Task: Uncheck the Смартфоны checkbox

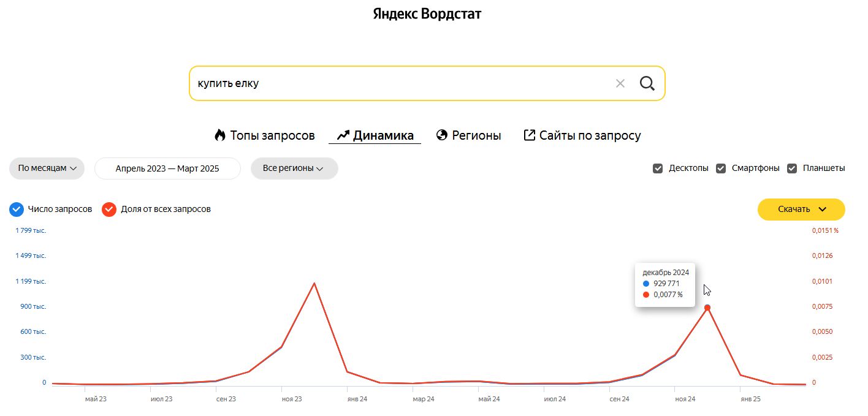Action: click(721, 168)
